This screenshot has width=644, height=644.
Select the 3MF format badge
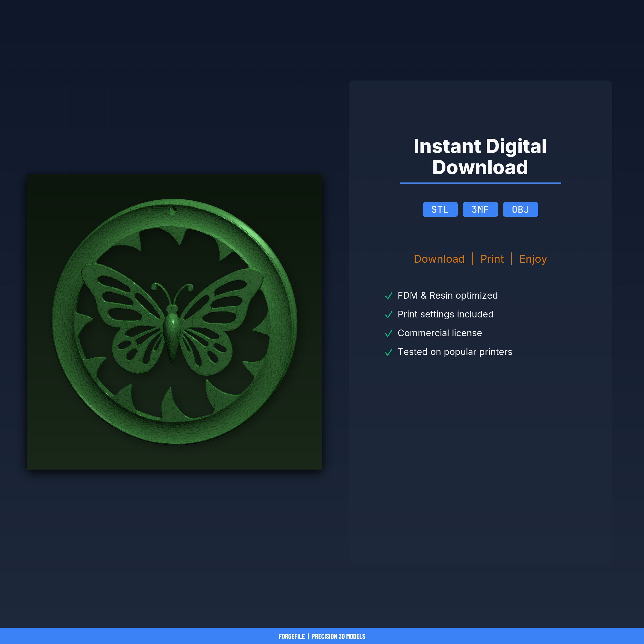480,209
